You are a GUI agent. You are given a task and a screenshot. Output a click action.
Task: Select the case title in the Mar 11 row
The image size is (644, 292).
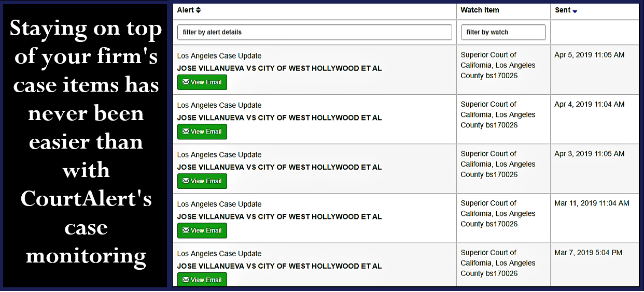point(279,216)
